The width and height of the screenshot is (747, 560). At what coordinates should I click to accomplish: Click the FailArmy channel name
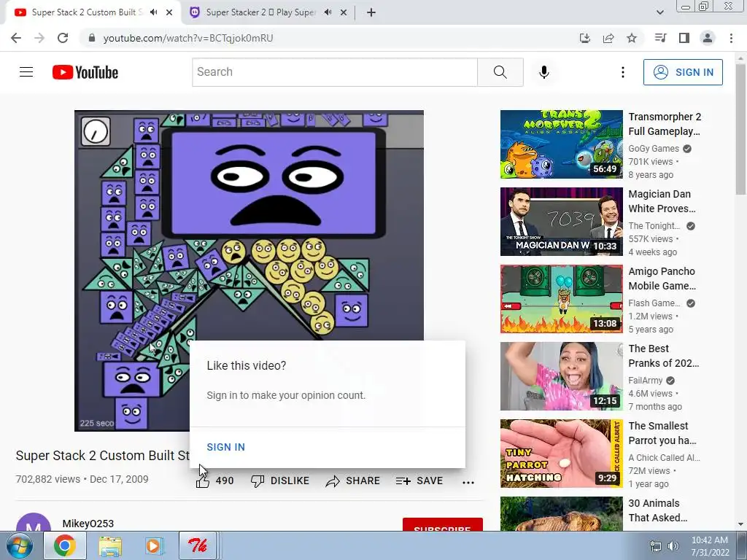point(646,381)
